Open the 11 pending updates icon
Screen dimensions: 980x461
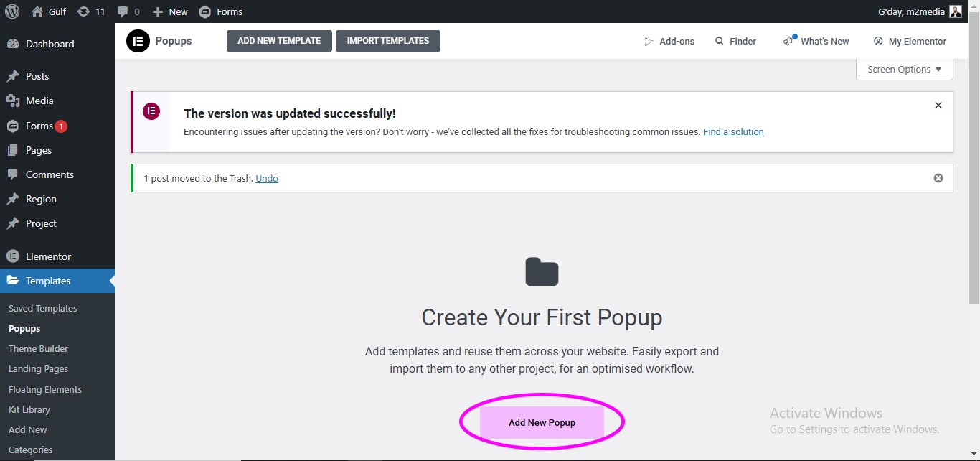(91, 11)
